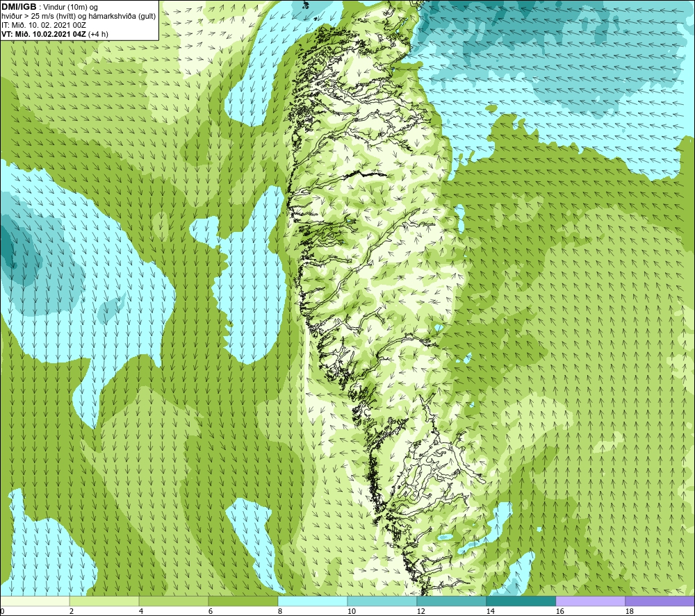
Task: Click the 0–2 m/s pale yellow legend swatch
Action: tap(35, 601)
